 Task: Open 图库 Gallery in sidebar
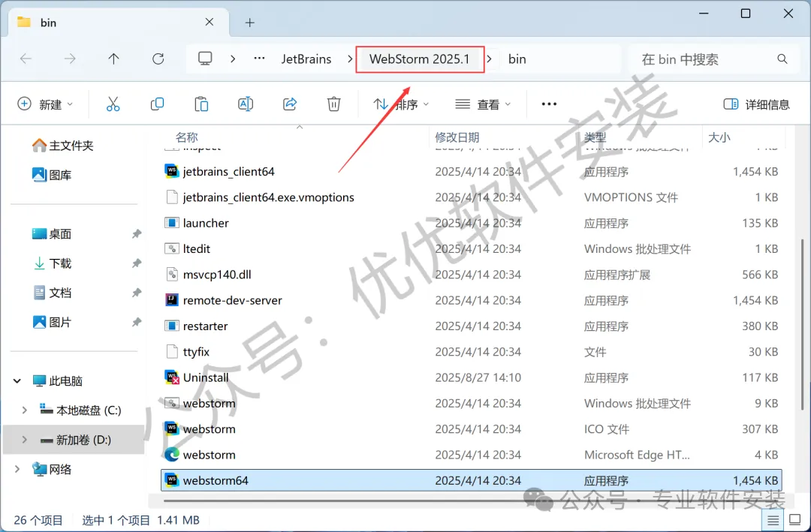[52, 176]
